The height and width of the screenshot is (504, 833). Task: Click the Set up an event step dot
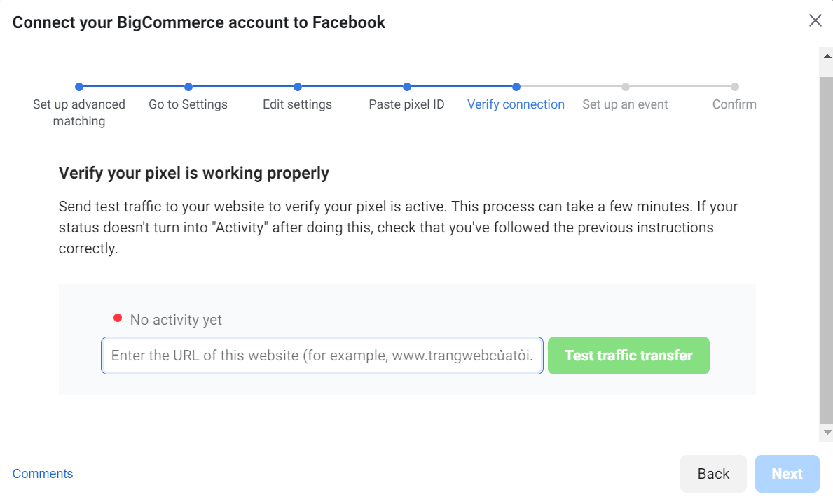(x=626, y=87)
